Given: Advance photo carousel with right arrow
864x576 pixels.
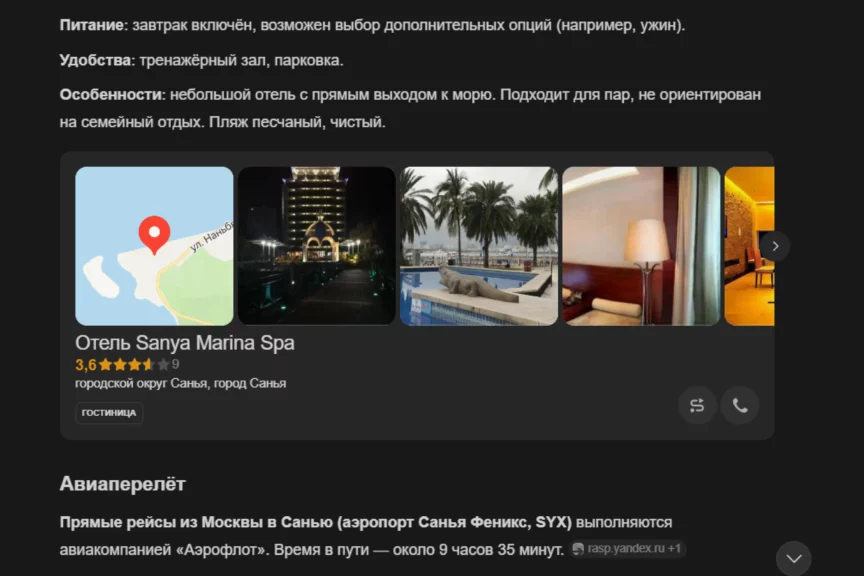Looking at the screenshot, I should click(775, 246).
